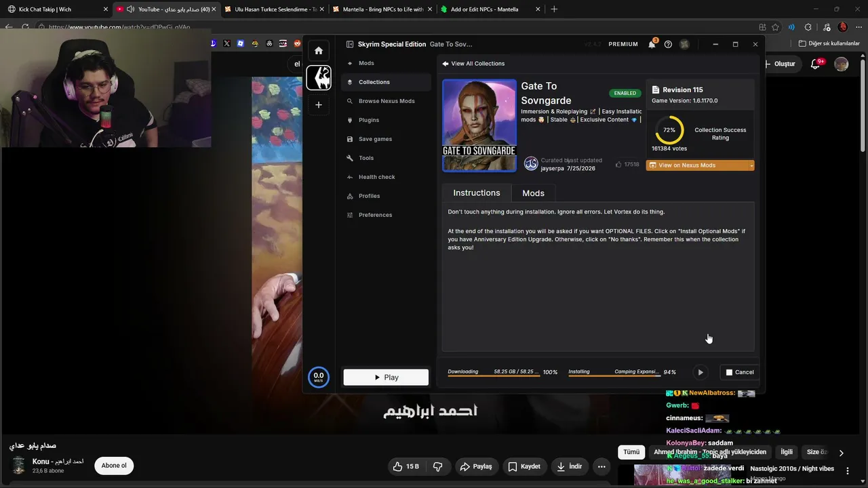This screenshot has width=868, height=488.
Task: Switch to the Mantella Bring NPCs tab
Action: (383, 9)
